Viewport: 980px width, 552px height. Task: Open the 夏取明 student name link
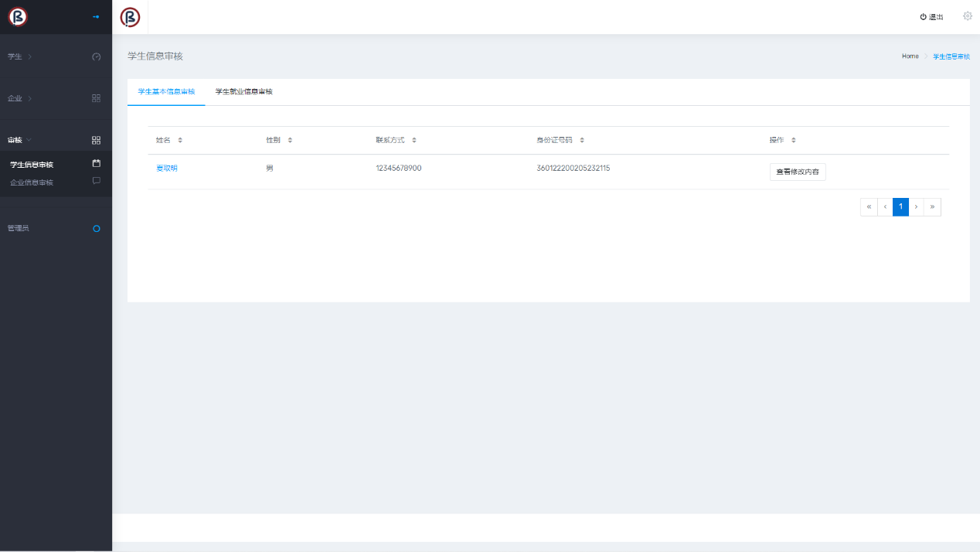pyautogui.click(x=167, y=168)
